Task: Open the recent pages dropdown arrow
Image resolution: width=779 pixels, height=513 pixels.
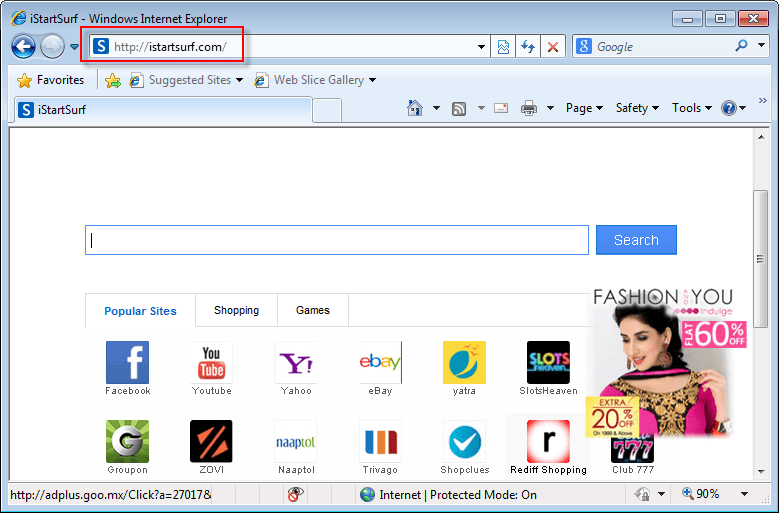Action: (x=74, y=47)
